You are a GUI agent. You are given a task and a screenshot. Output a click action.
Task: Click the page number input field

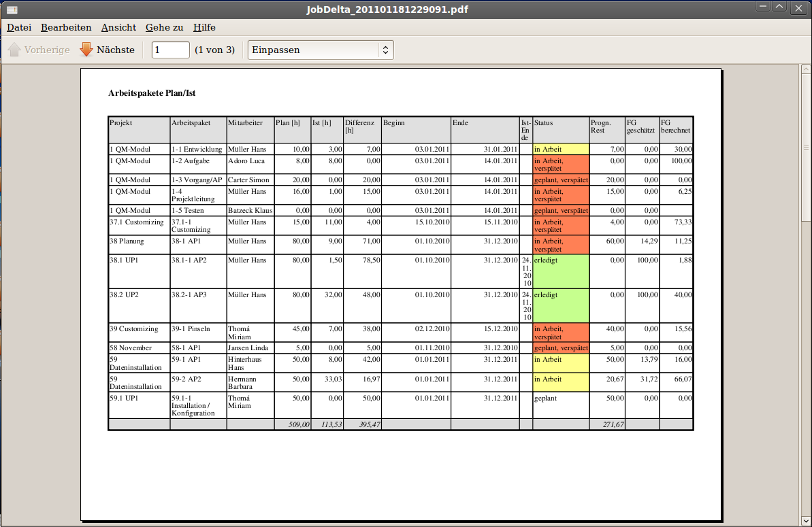170,50
